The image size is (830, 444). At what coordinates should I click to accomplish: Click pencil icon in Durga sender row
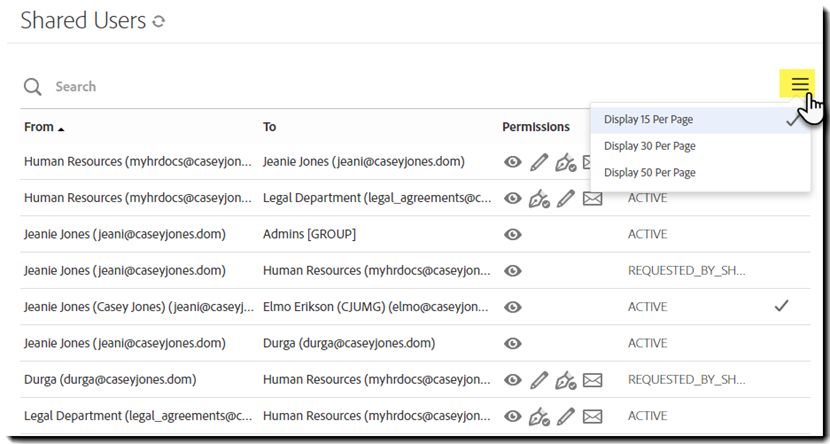pyautogui.click(x=539, y=379)
